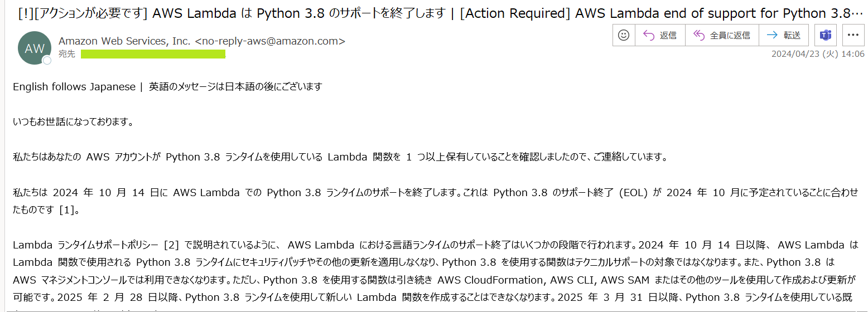
Task: Click the Microsoft Teams share icon
Action: coord(825,35)
